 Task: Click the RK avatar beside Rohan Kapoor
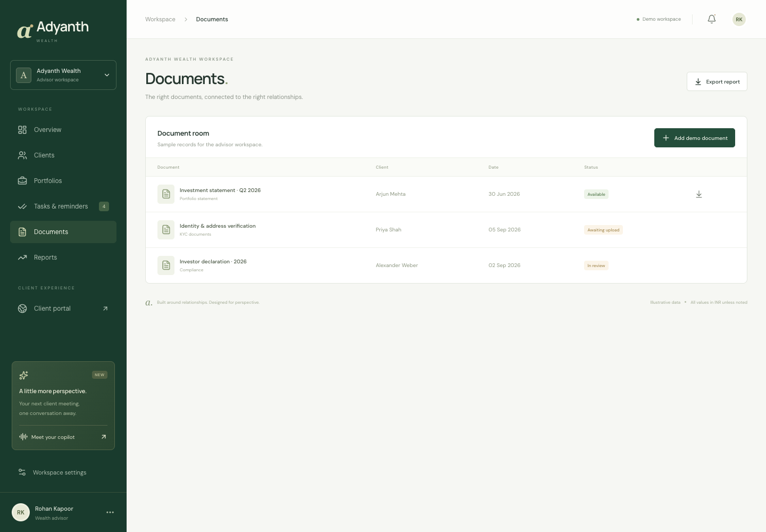pos(21,512)
